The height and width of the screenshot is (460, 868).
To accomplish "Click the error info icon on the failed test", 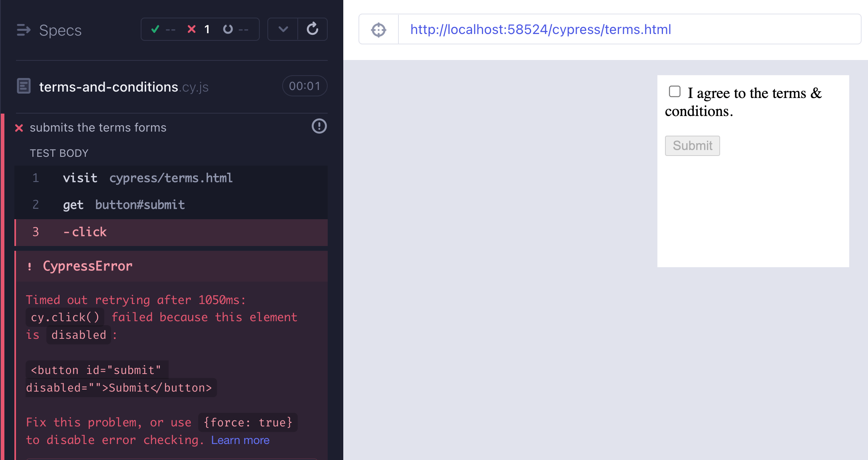I will (x=319, y=126).
